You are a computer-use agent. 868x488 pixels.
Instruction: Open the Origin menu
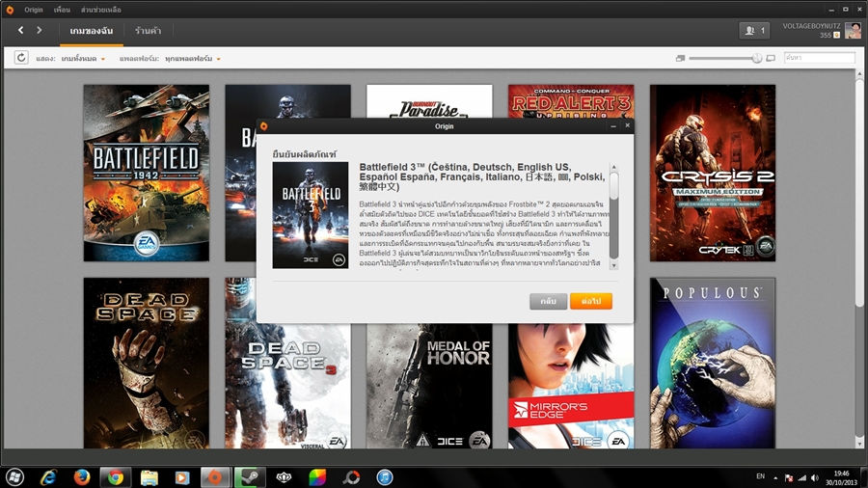(33, 10)
